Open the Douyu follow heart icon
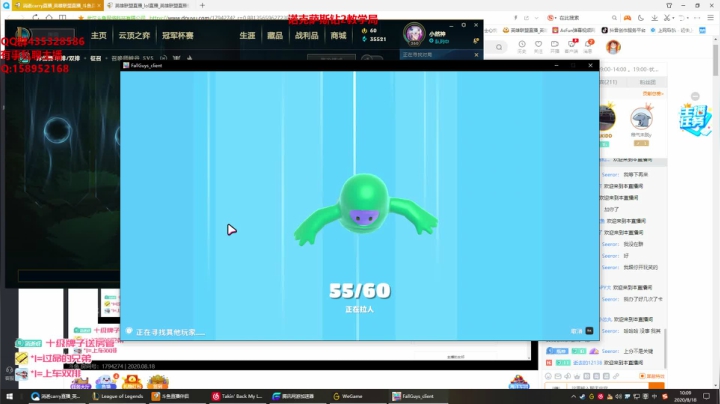Screen dimensions: 720x404 pyautogui.click(x=538, y=46)
